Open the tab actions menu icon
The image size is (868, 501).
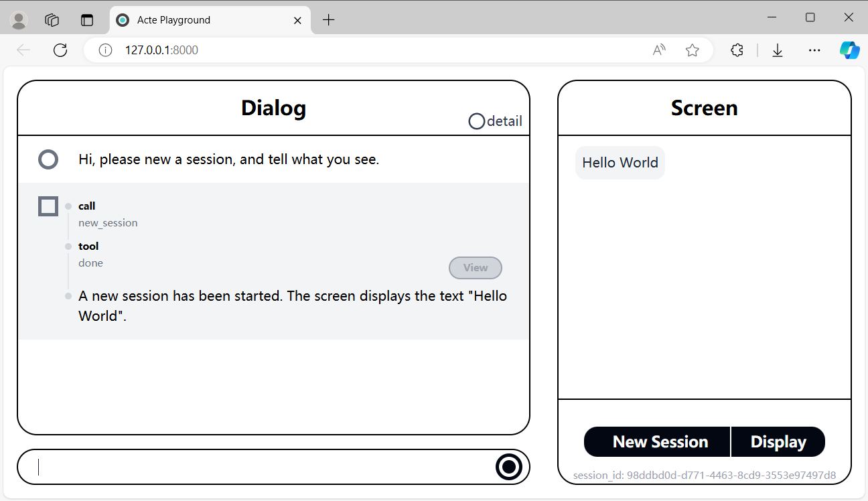tap(87, 19)
